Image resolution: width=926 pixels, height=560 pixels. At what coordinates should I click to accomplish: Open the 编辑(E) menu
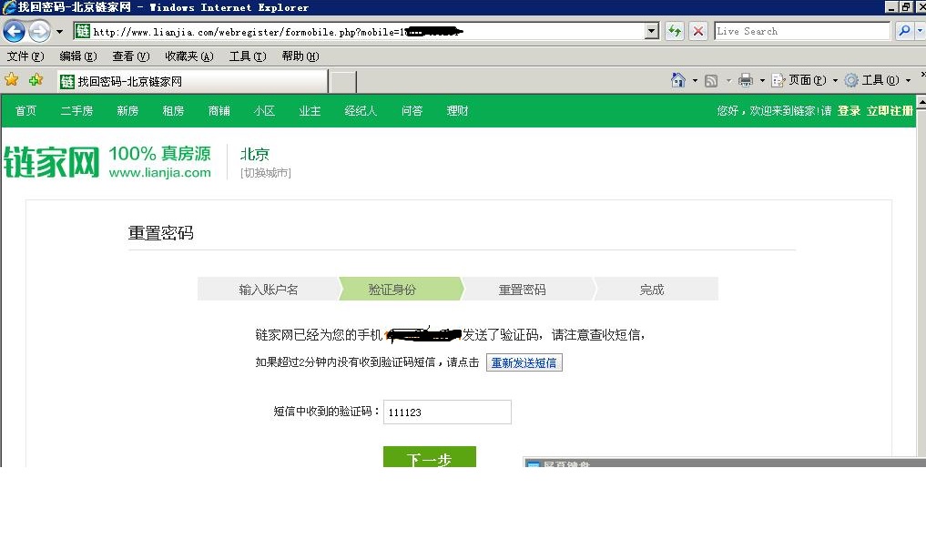(x=78, y=56)
